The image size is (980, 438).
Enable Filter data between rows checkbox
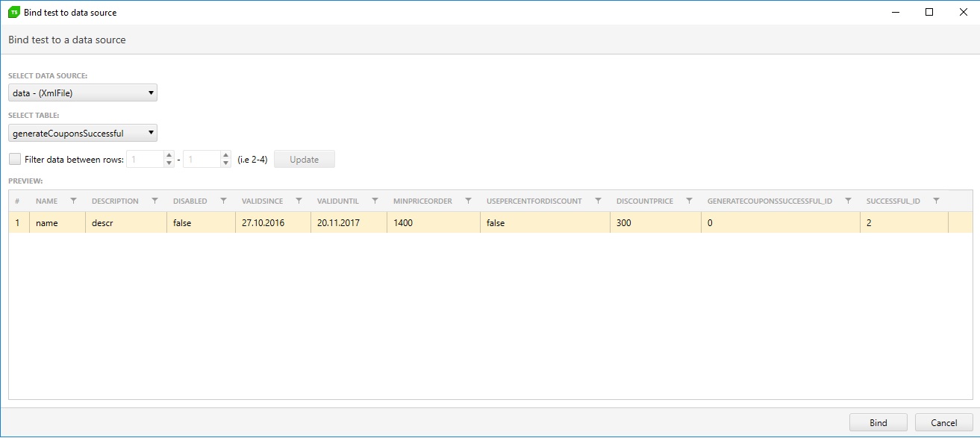tap(15, 159)
